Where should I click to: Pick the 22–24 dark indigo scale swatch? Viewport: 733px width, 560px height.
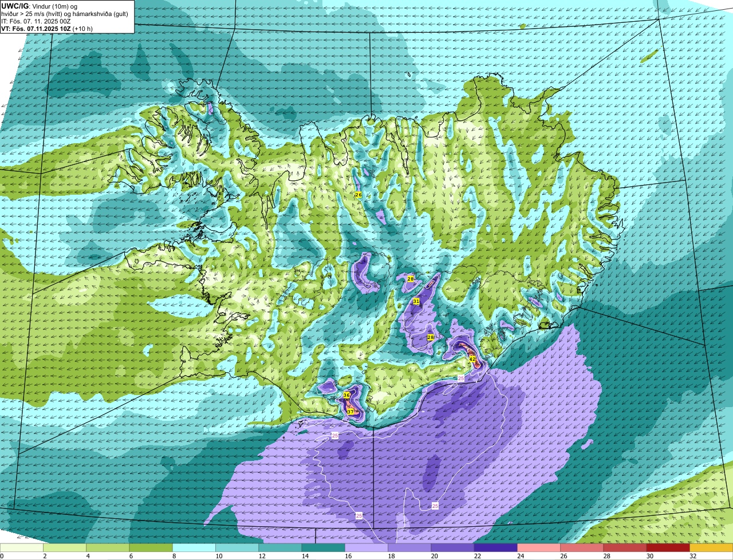[496, 547]
